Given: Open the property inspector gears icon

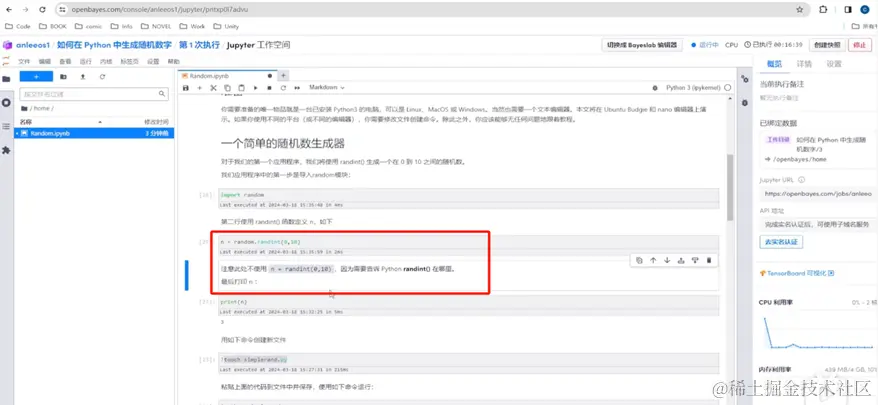Looking at the screenshot, I should [x=744, y=80].
